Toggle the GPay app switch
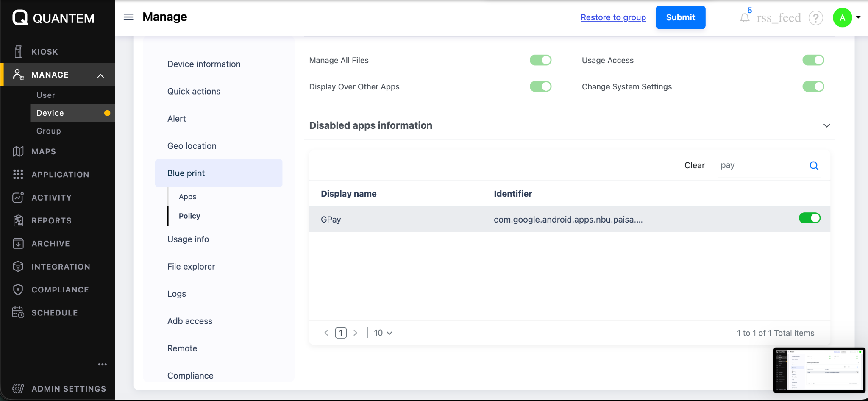 [810, 218]
